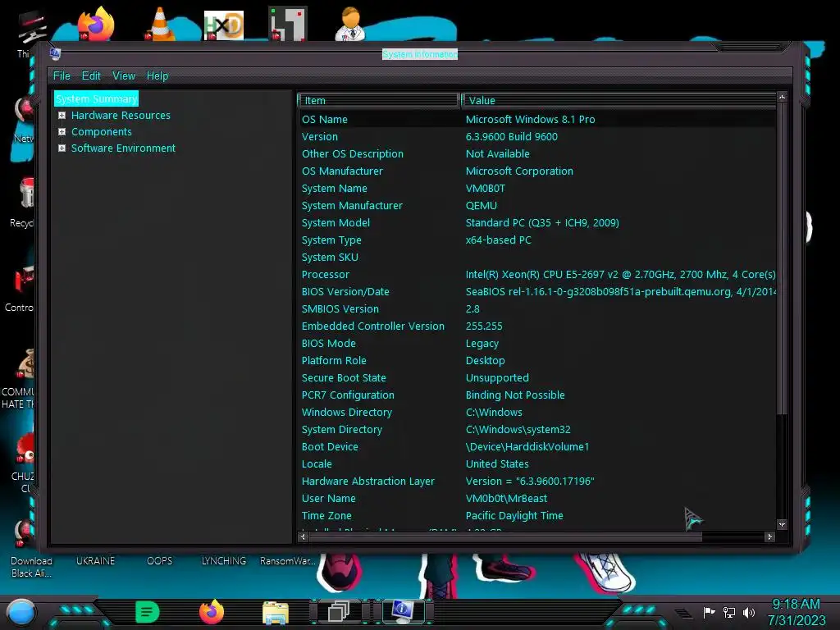Image resolution: width=840 pixels, height=630 pixels.
Task: Open the Action Center flag tray icon
Action: click(710, 612)
